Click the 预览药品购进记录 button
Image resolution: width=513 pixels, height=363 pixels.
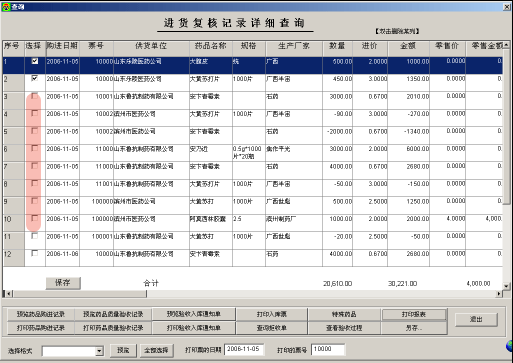click(41, 314)
